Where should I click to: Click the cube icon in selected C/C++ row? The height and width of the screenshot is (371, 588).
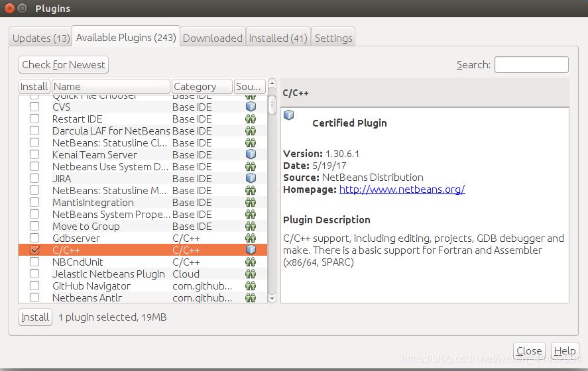tap(251, 250)
